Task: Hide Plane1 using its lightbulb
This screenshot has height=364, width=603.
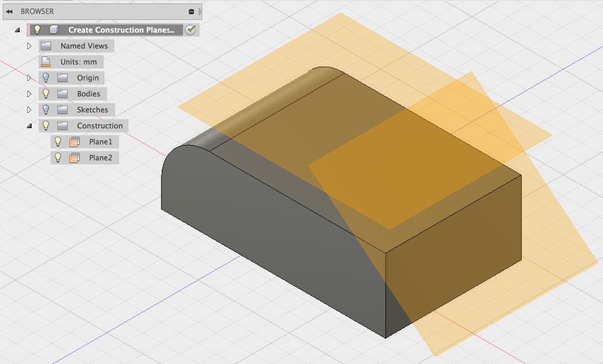Action: pos(58,142)
